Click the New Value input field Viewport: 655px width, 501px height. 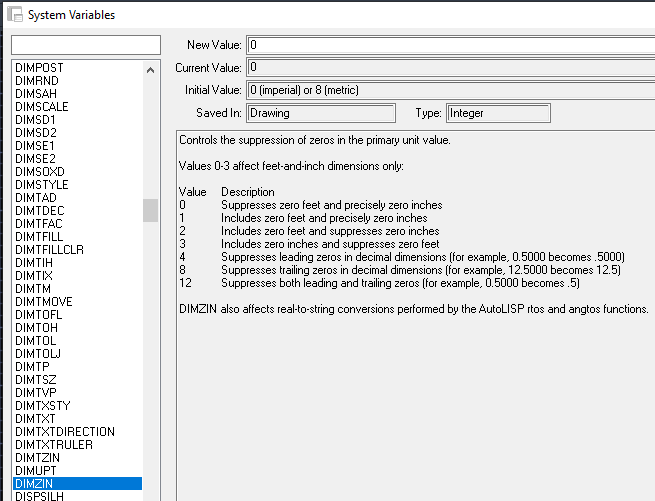tap(451, 45)
